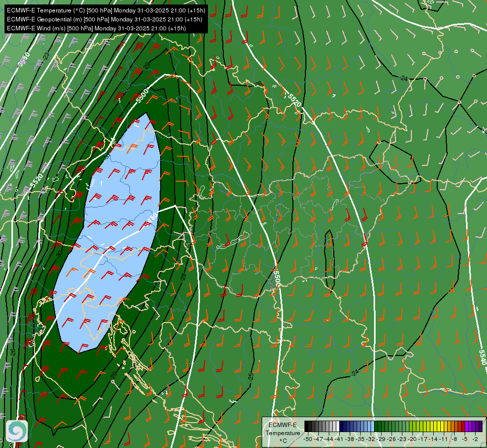Click the -11 value in the legend scale

click(x=444, y=439)
